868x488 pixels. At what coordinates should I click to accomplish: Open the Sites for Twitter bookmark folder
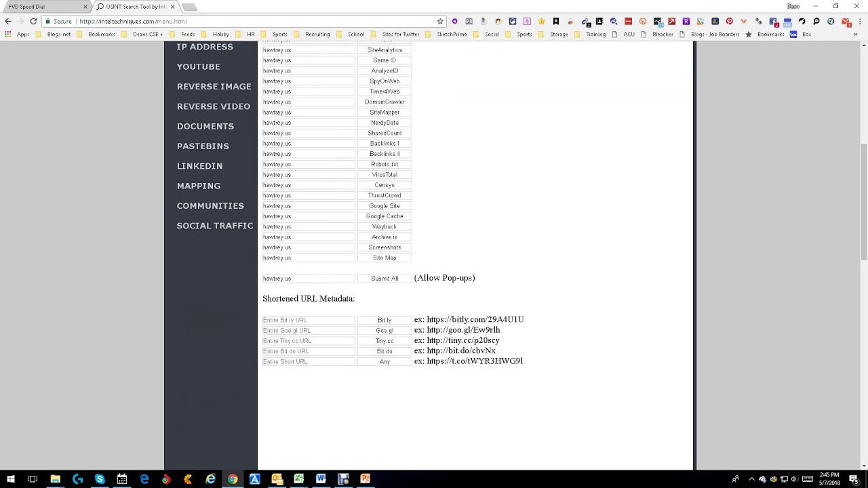[x=396, y=35]
